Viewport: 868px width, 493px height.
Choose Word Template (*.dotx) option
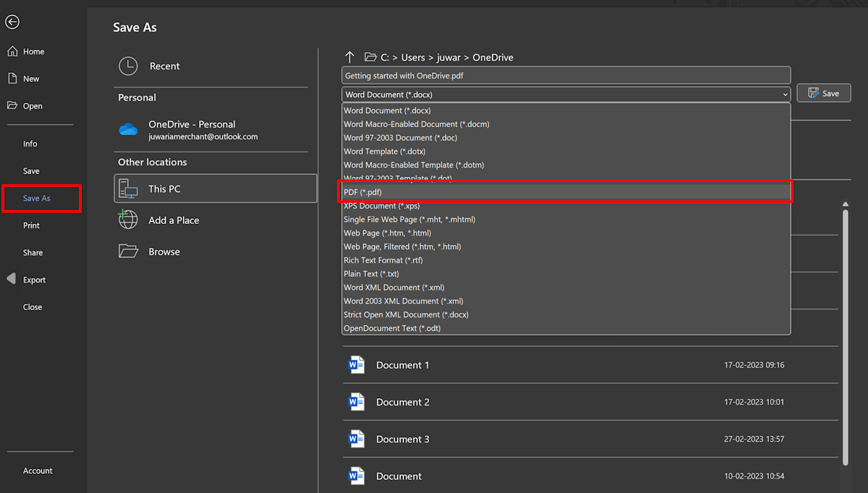tap(566, 151)
